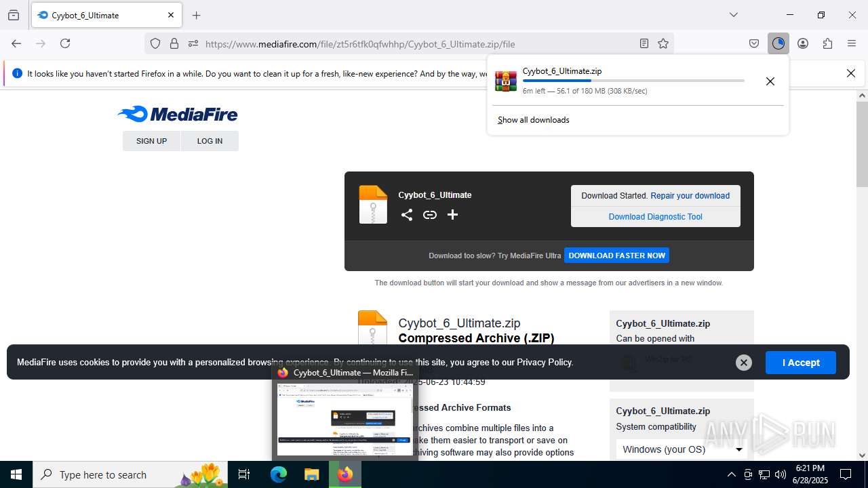Open the clock and date flyout
This screenshot has height=488, width=868.
pyautogui.click(x=810, y=474)
